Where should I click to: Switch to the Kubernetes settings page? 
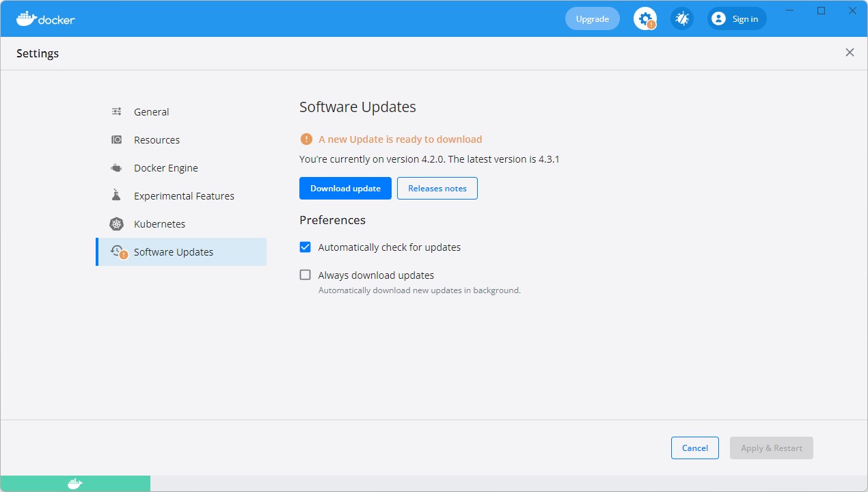(159, 223)
